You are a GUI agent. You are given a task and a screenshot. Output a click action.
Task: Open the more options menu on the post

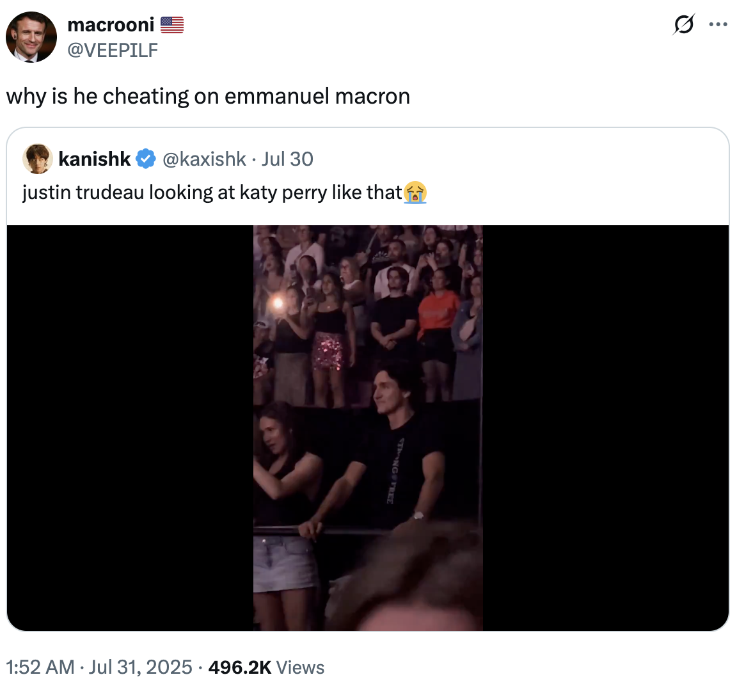(718, 24)
